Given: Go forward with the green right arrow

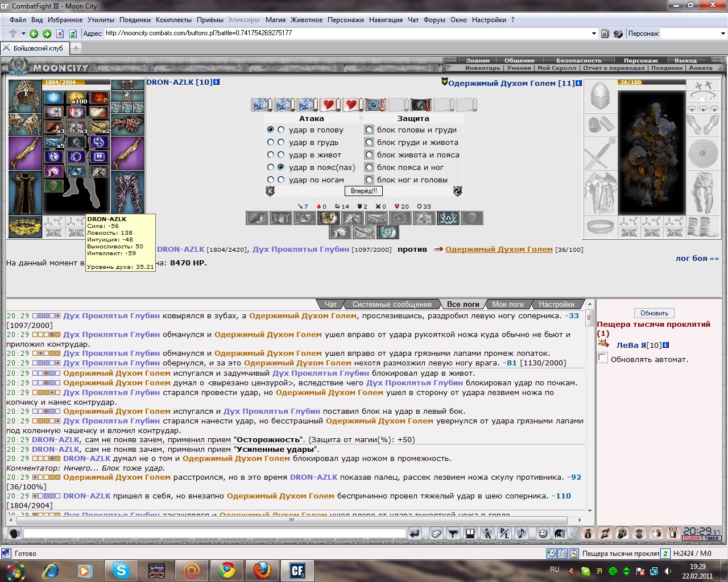Looking at the screenshot, I should [x=47, y=34].
